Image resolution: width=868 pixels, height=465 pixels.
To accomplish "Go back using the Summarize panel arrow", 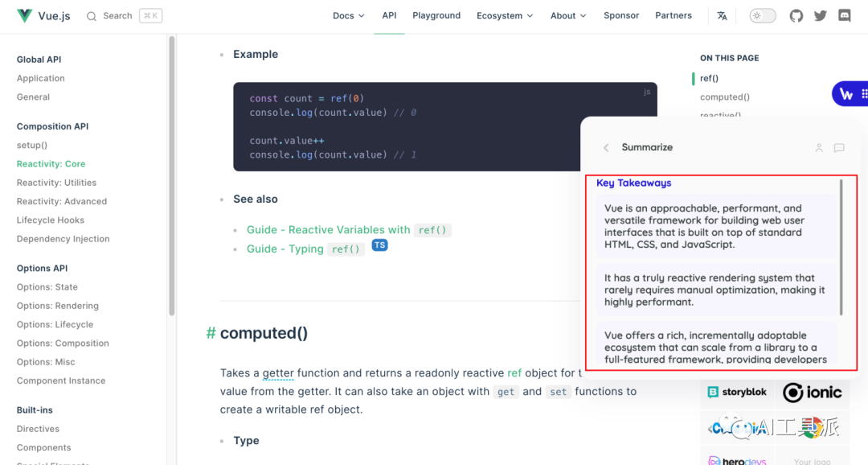I will point(606,148).
